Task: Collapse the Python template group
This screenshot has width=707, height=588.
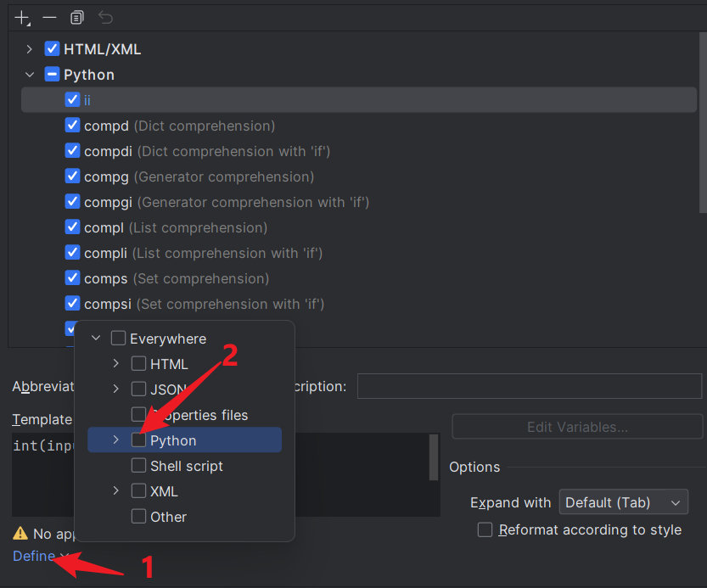Action: (x=31, y=75)
